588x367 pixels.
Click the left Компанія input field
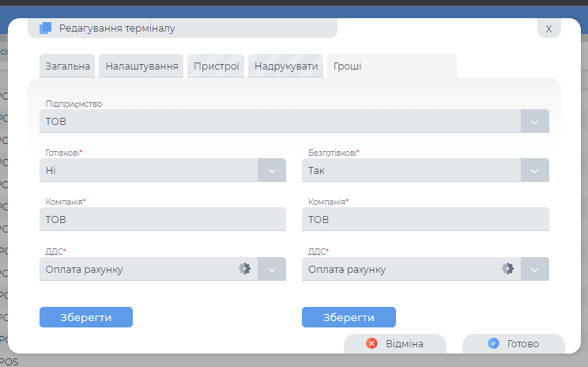(162, 220)
